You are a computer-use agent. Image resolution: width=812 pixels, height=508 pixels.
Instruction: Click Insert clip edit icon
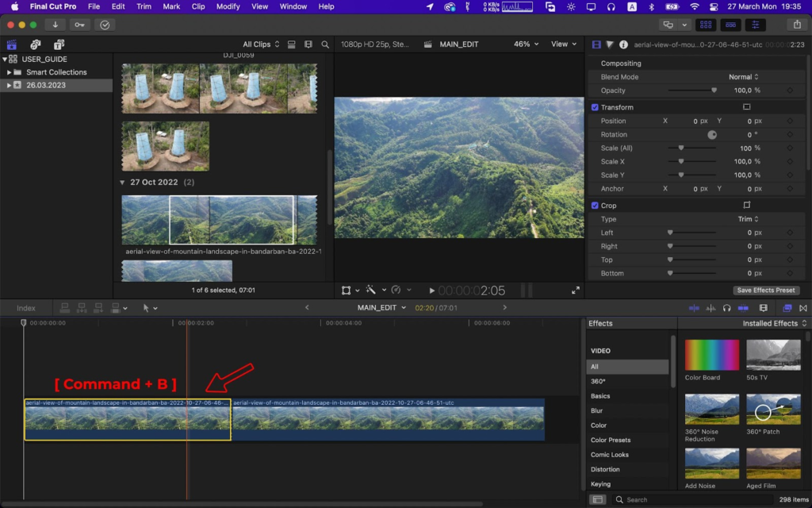click(82, 308)
